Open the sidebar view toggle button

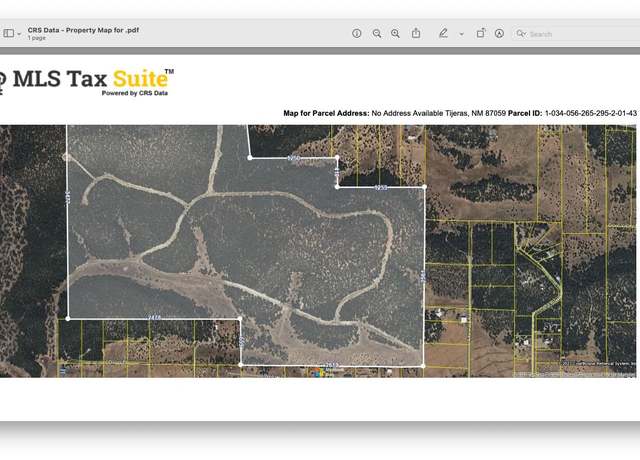(9, 33)
